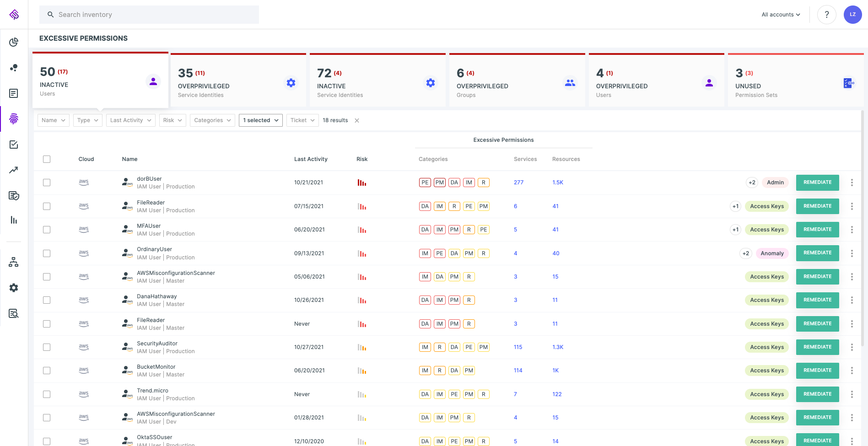Image resolution: width=868 pixels, height=446 pixels.
Task: Select the dorBUser row checkbox
Action: 47,183
